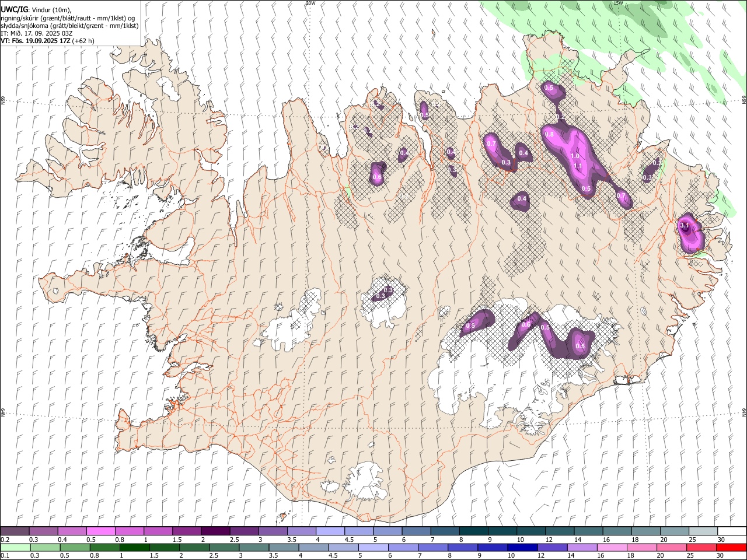Click the 0.5 green swatch in the lower legend row
Image resolution: width=747 pixels, height=560 pixels.
click(75, 548)
